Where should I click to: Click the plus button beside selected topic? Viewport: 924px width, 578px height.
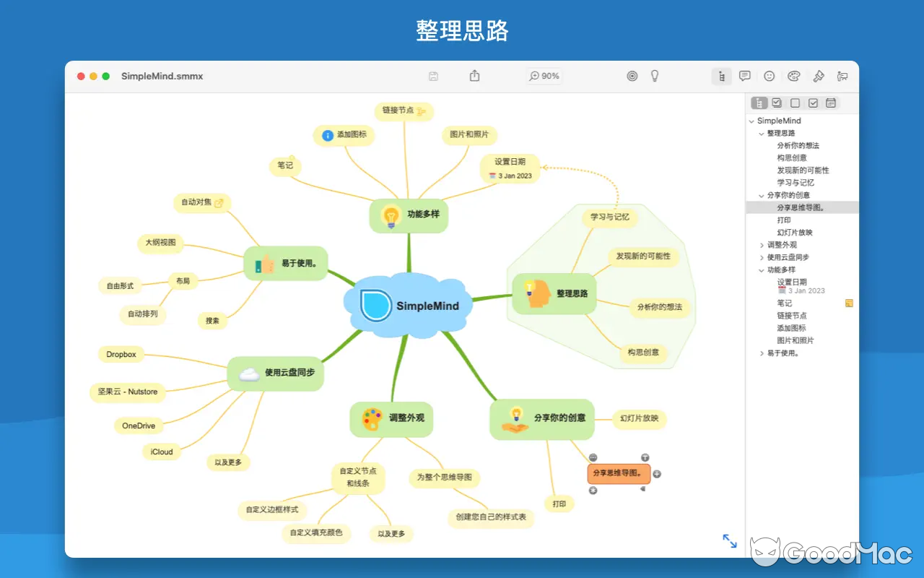coord(656,475)
